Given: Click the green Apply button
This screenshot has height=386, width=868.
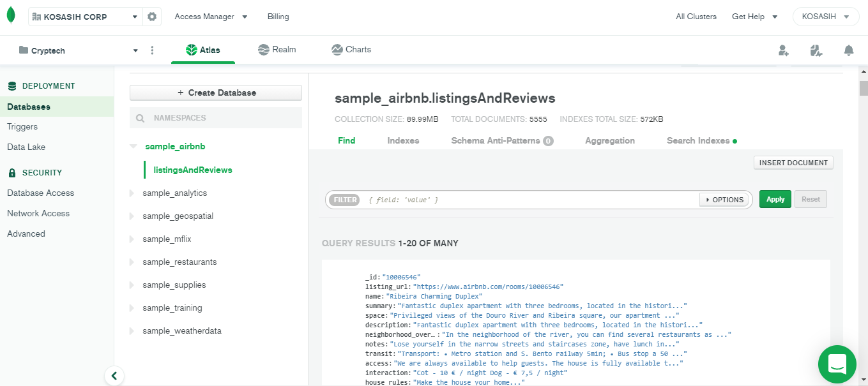Looking at the screenshot, I should coord(775,199).
